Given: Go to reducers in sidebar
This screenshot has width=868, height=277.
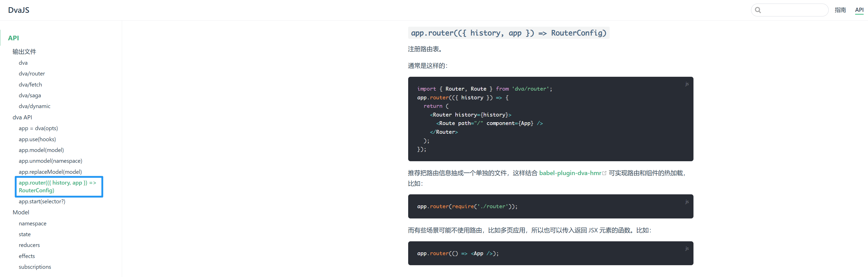Looking at the screenshot, I should (29, 245).
